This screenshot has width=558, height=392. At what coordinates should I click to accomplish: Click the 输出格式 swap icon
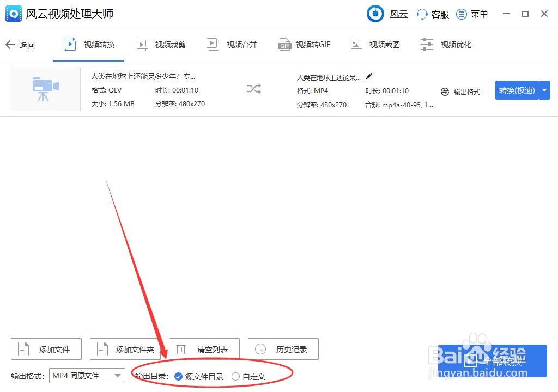tap(445, 92)
